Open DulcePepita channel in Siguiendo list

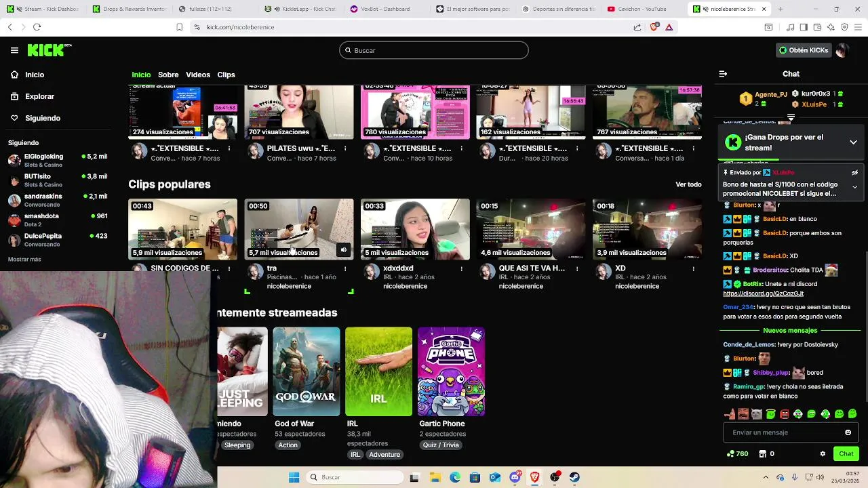58,239
